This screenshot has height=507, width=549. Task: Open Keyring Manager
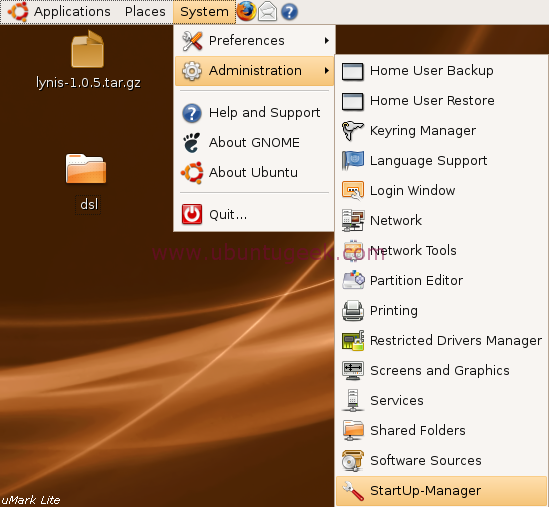point(442,131)
